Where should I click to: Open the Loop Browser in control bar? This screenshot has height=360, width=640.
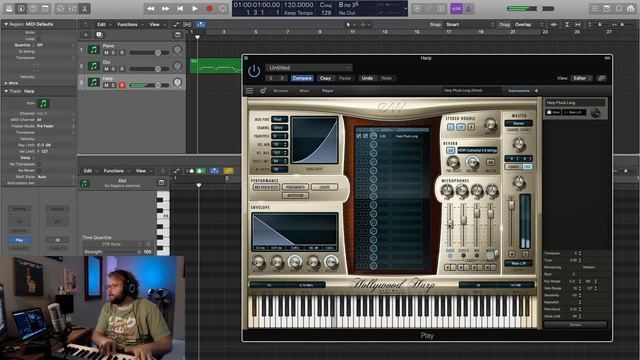point(619,8)
